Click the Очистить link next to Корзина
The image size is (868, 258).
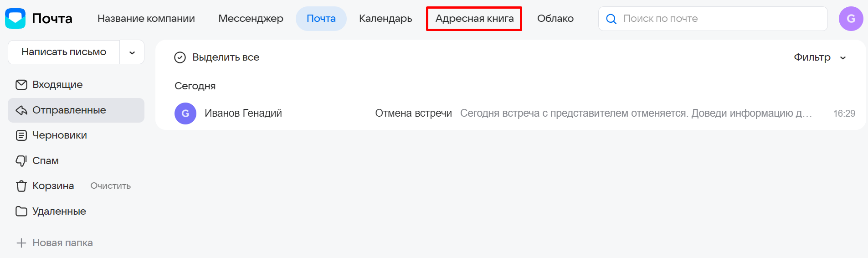pyautogui.click(x=110, y=186)
